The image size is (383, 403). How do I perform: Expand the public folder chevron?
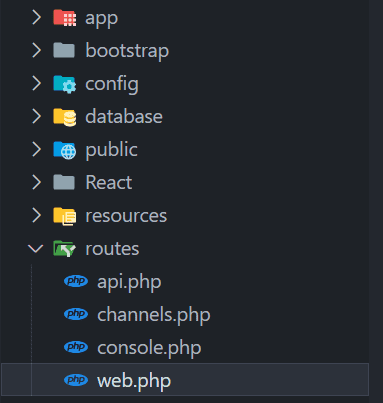tap(36, 149)
